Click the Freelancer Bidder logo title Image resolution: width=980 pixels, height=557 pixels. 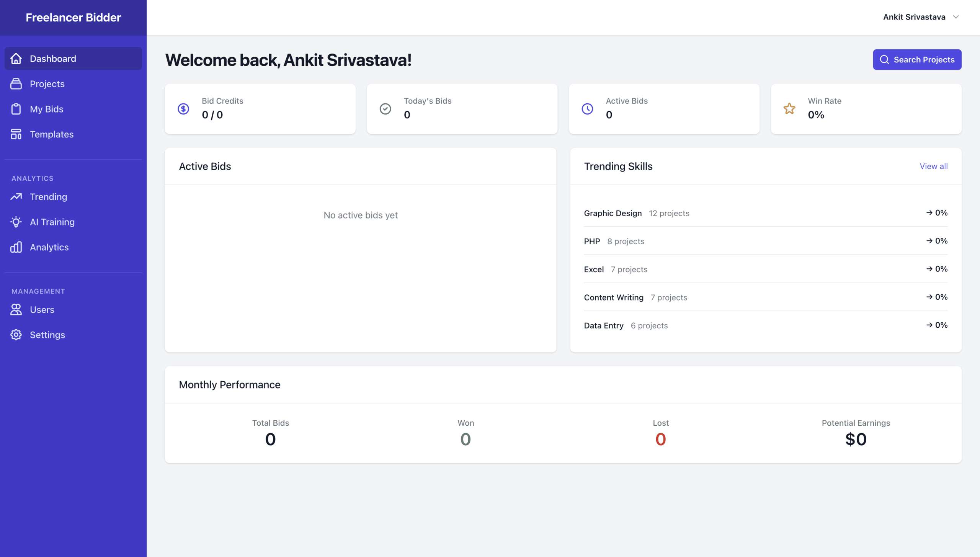point(73,17)
